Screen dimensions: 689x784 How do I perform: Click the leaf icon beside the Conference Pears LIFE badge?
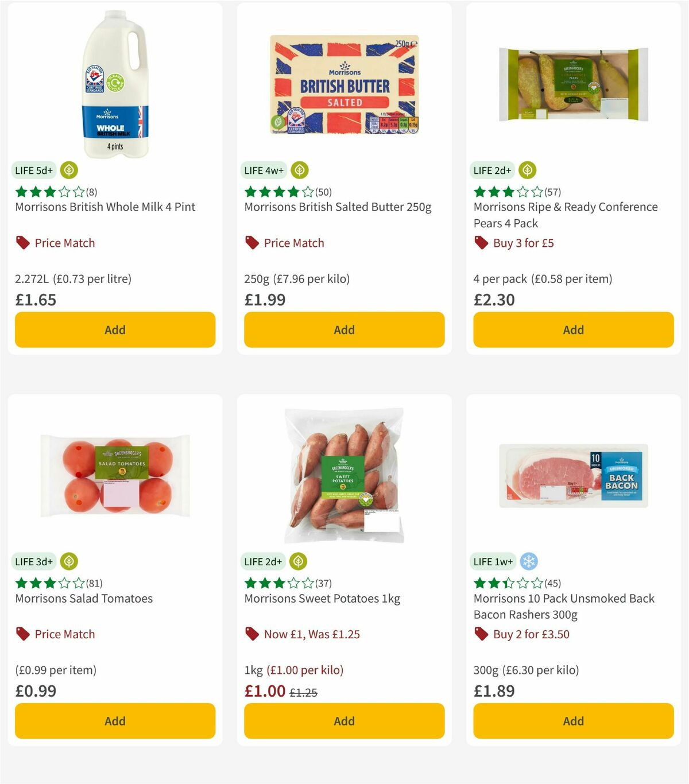pos(527,170)
